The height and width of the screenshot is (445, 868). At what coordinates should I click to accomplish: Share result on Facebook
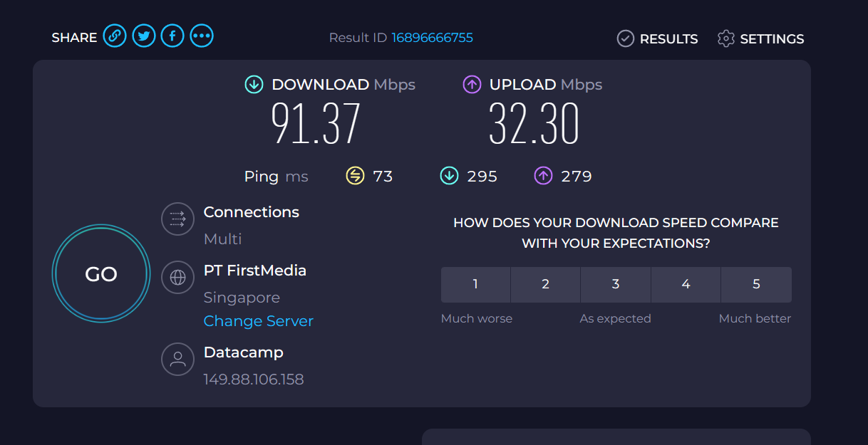pos(172,36)
